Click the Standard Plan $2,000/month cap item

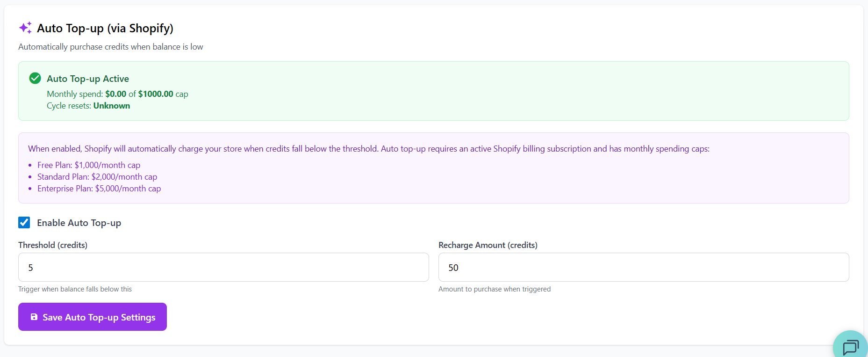[97, 177]
